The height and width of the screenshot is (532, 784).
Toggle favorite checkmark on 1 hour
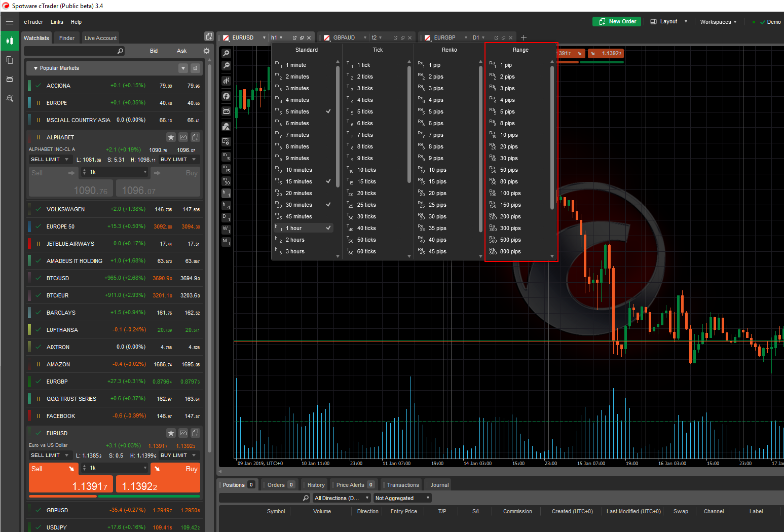tap(328, 228)
